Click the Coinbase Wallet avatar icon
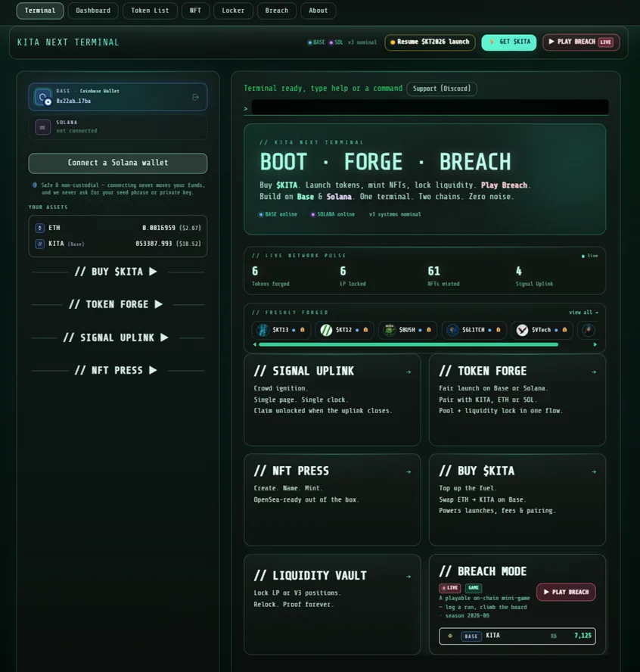640x672 pixels. pyautogui.click(x=43, y=98)
